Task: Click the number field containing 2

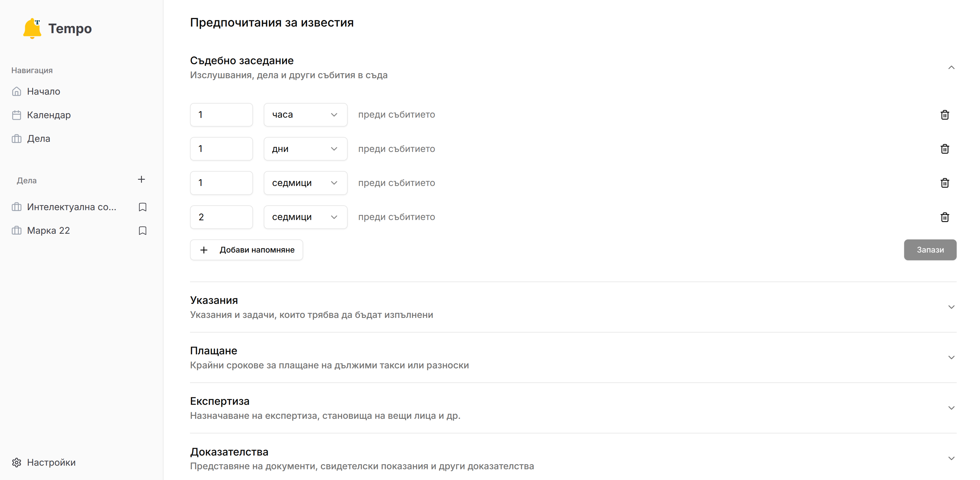Action: coord(221,217)
